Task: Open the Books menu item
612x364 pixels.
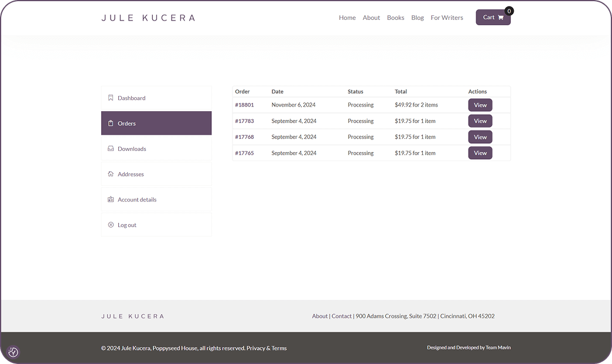Action: [x=395, y=18]
